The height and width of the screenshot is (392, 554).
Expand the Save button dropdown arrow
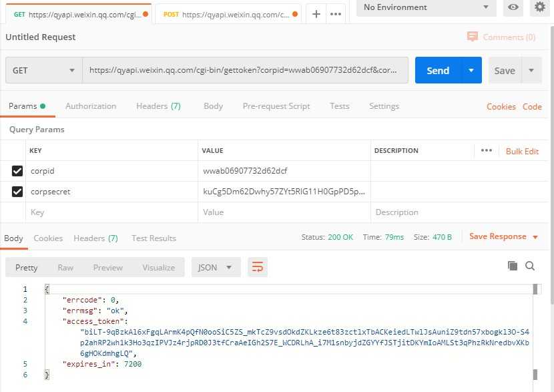531,70
